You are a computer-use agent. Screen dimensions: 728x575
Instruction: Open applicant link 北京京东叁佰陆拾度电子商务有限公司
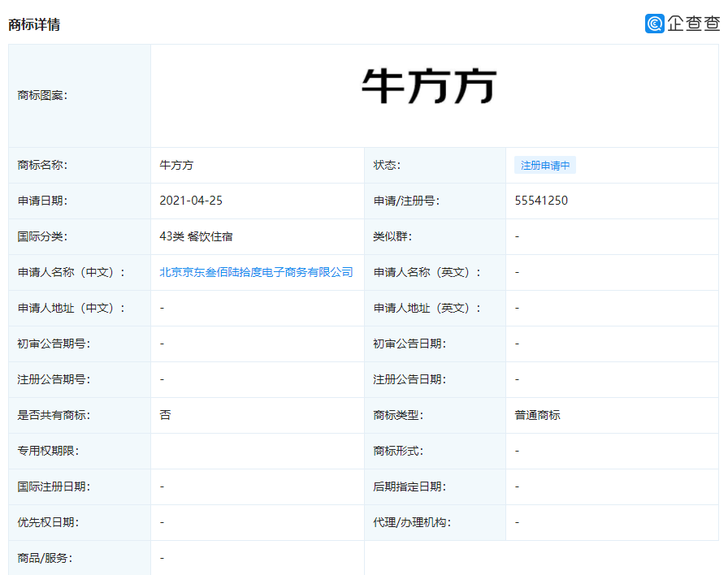pos(256,272)
